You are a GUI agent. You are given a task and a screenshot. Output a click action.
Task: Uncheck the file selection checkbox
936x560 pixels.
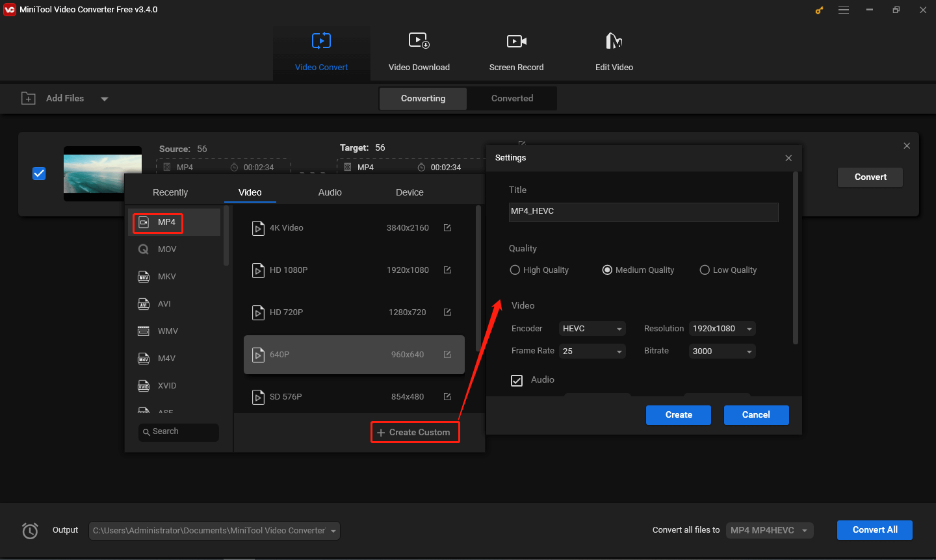39,173
